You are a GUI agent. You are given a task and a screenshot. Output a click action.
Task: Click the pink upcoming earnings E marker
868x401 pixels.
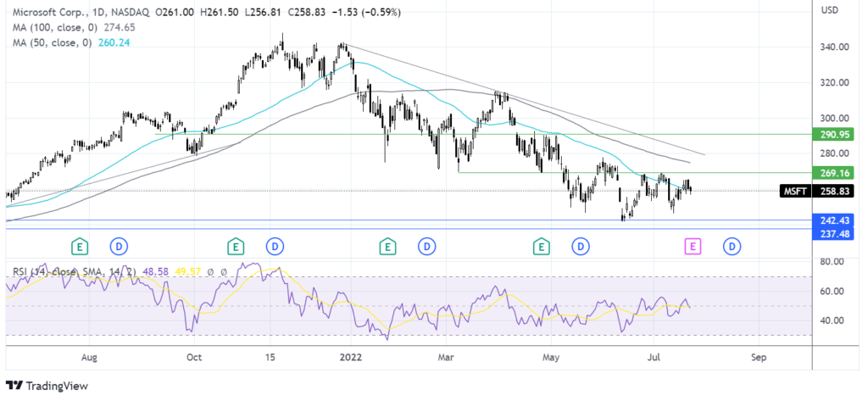693,246
